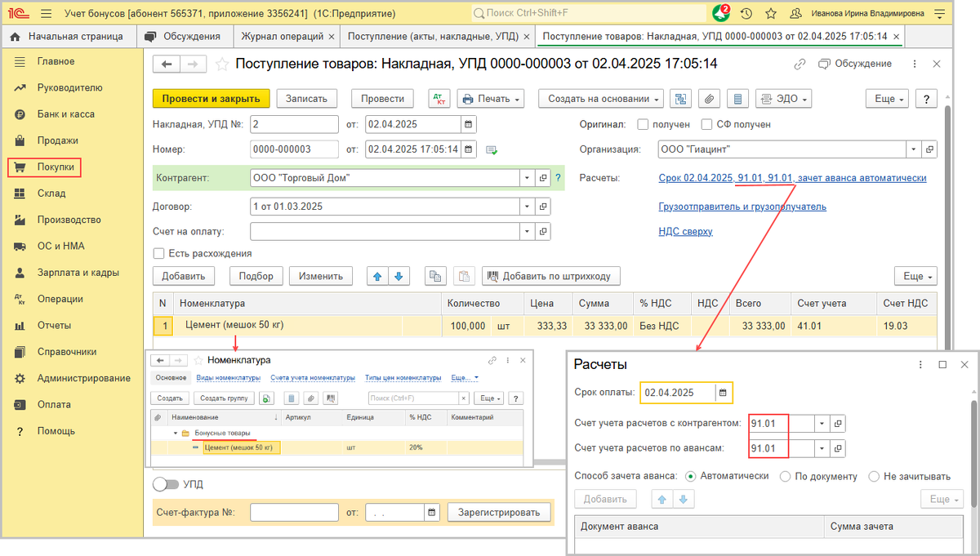Expand the Организация dropdown list
This screenshot has width=980, height=556.
pos(913,149)
